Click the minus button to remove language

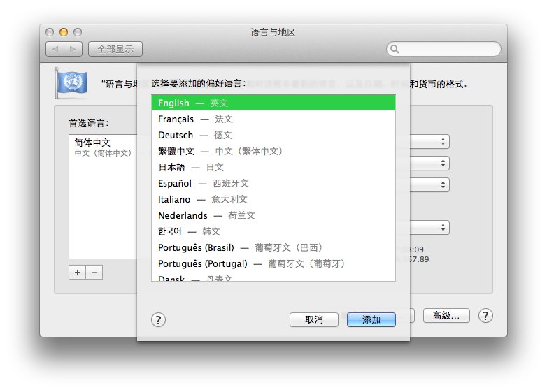94,272
